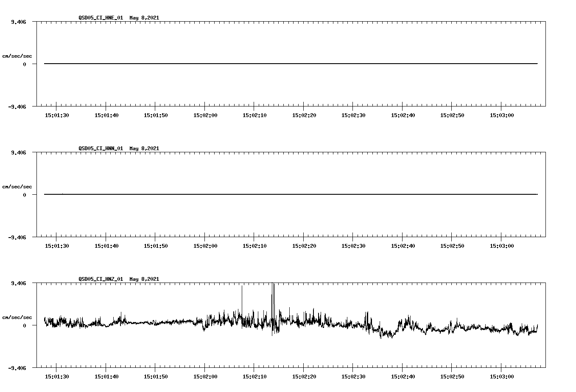Click the 15:02:30 tick on bottom axis
This screenshot has height=392, width=576.
(352, 375)
